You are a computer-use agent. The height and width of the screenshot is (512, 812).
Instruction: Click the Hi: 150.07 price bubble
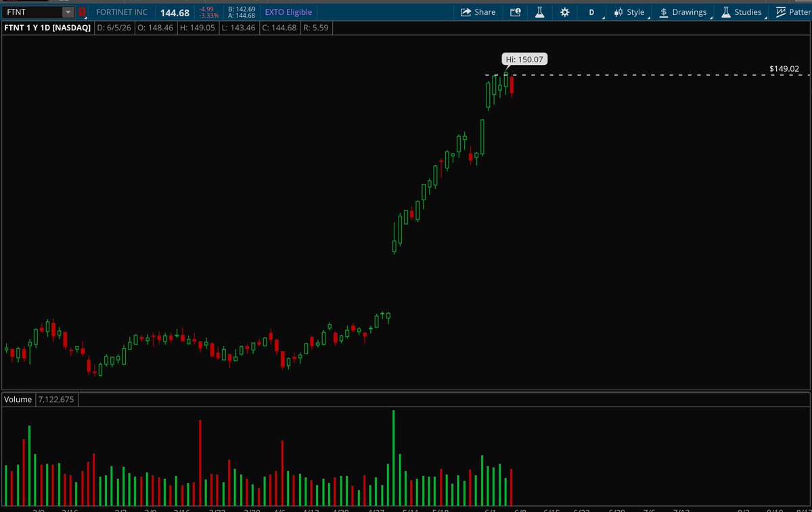(x=524, y=60)
